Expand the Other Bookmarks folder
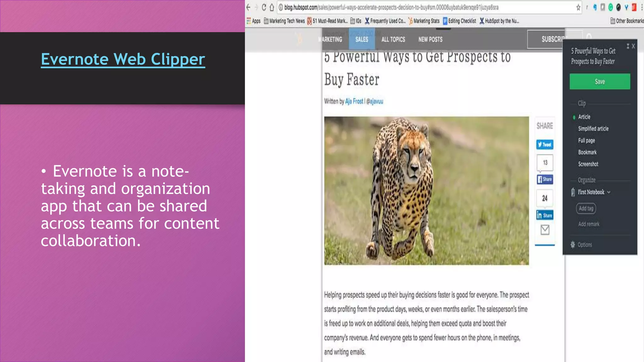This screenshot has height=362, width=644. (627, 21)
